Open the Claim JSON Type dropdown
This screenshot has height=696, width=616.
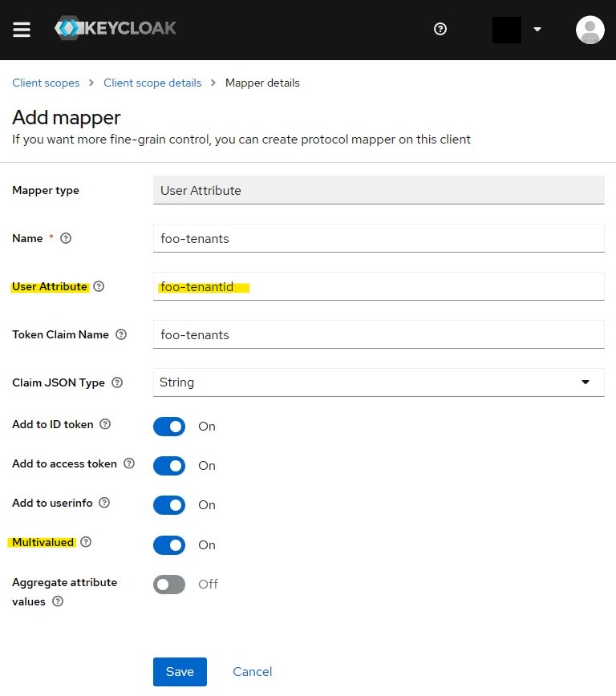point(378,382)
